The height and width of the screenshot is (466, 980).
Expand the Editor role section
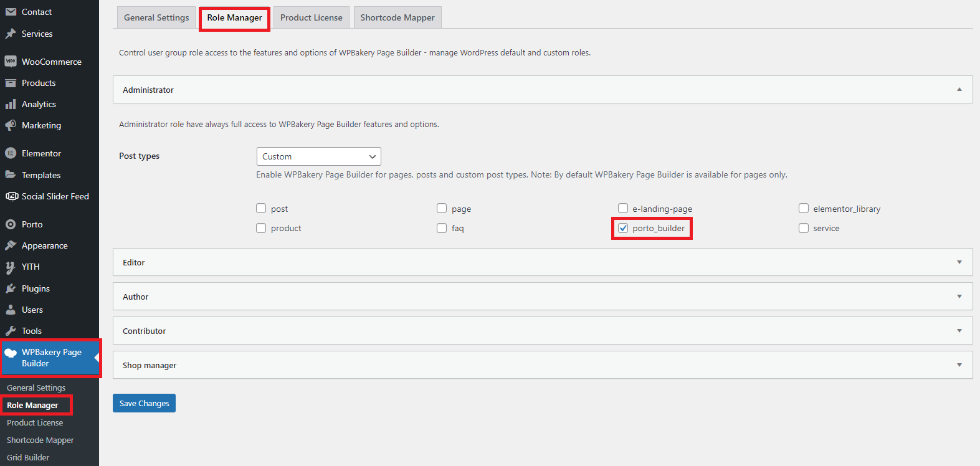coord(543,262)
